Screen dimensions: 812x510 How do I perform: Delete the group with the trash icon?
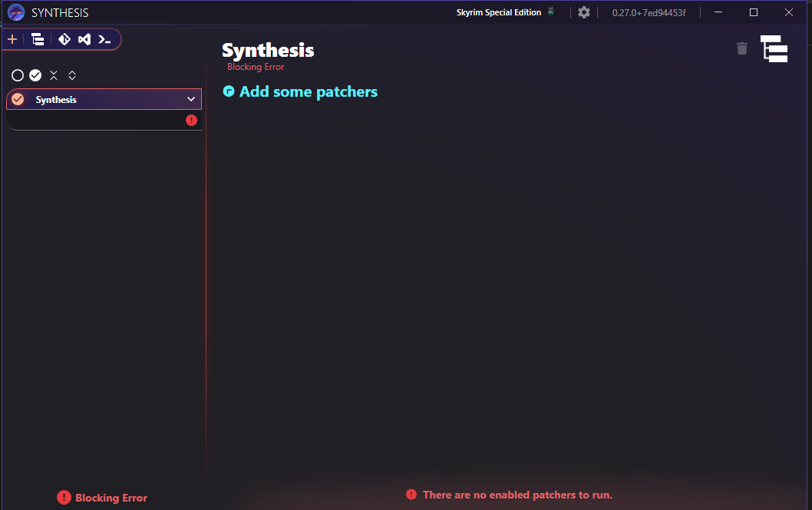point(742,48)
